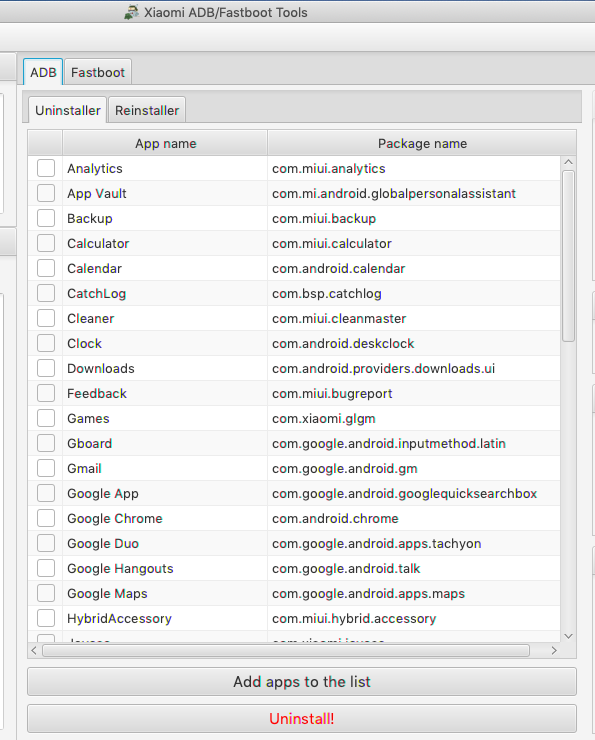This screenshot has width=595, height=740.
Task: Select the Google Chrome app name
Action: point(115,519)
